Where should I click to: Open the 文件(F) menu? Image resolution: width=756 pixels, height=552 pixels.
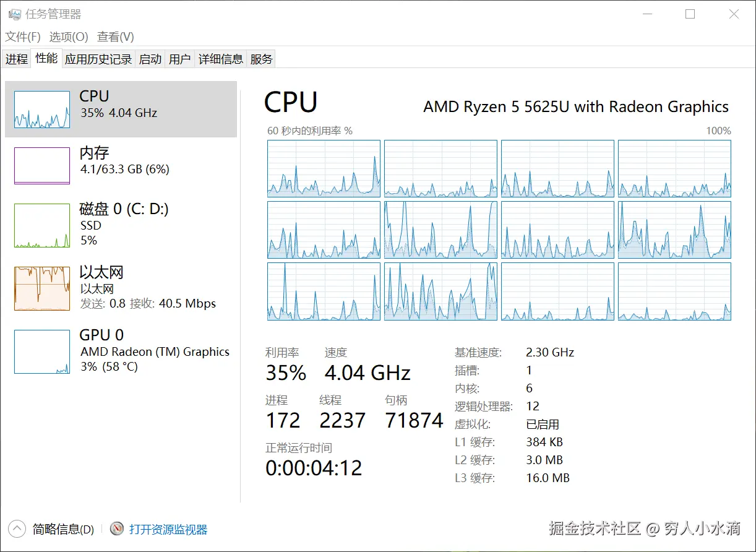(x=23, y=37)
